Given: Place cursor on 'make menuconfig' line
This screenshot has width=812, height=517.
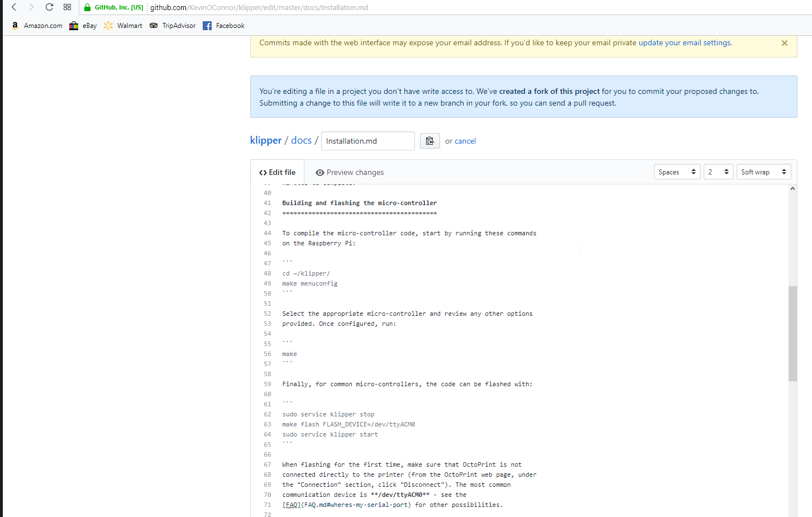Looking at the screenshot, I should click(310, 283).
